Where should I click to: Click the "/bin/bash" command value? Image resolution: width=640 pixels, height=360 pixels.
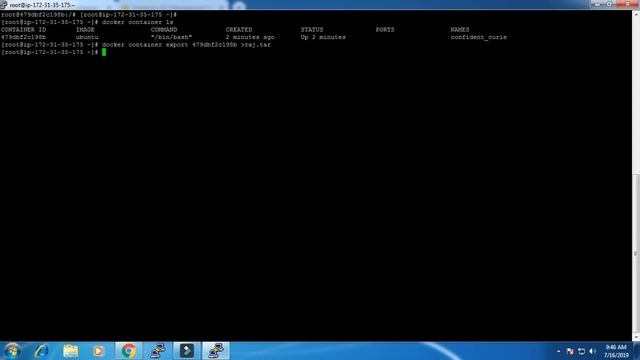pyautogui.click(x=171, y=37)
